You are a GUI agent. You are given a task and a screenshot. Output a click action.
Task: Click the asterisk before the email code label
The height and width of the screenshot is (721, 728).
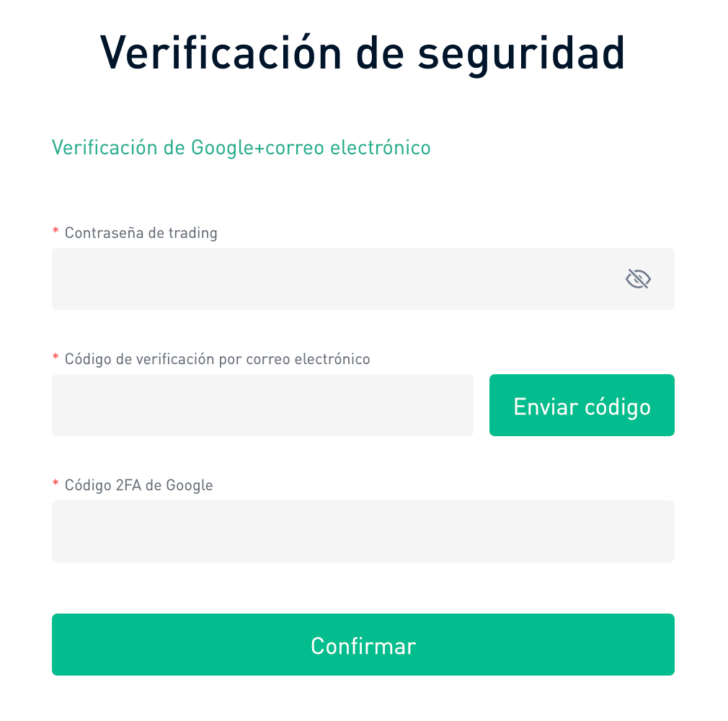[56, 358]
